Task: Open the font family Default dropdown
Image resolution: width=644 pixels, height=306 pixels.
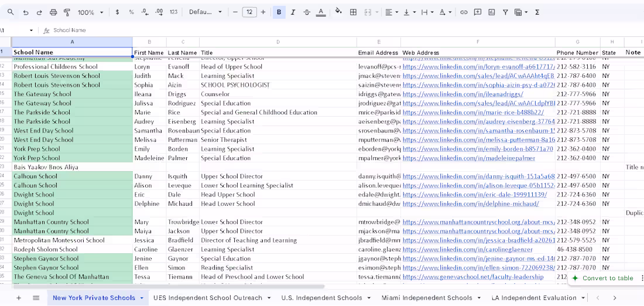Action: [x=205, y=12]
